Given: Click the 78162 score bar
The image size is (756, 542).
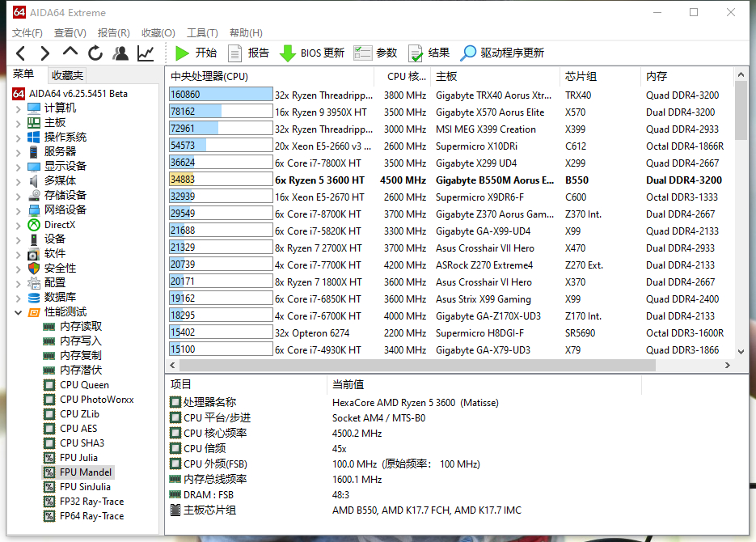Looking at the screenshot, I should pos(221,112).
